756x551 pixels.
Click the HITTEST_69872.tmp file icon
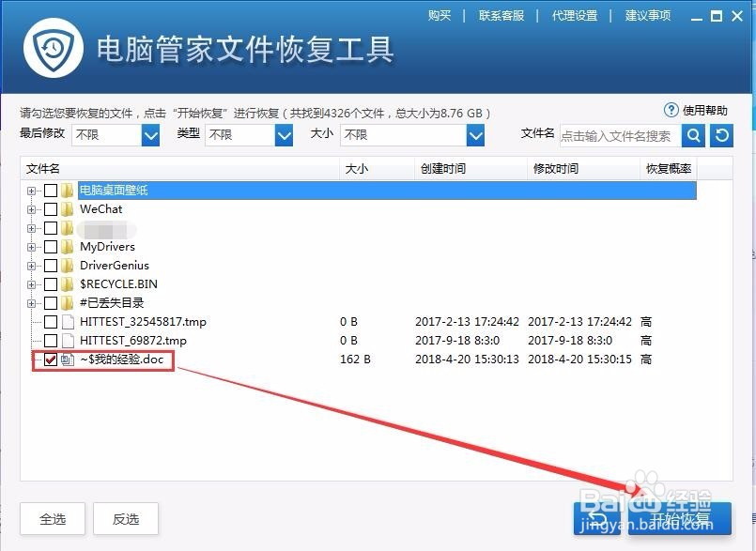click(68, 341)
